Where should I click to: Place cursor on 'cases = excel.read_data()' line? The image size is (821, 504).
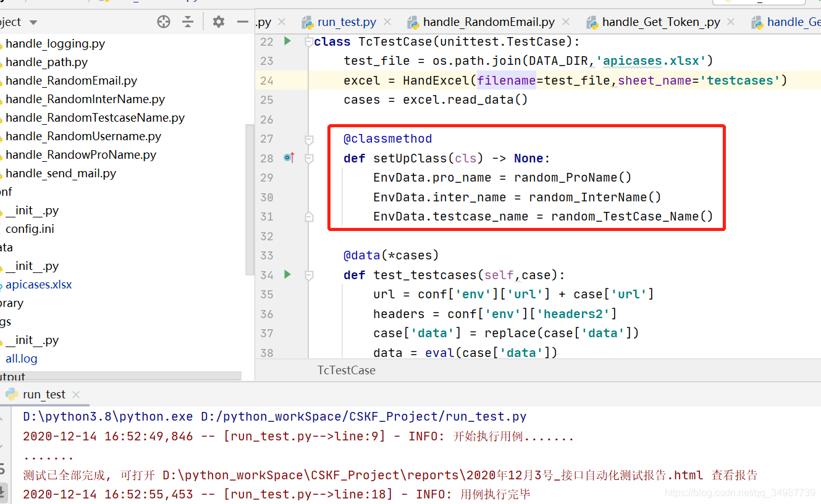[436, 100]
